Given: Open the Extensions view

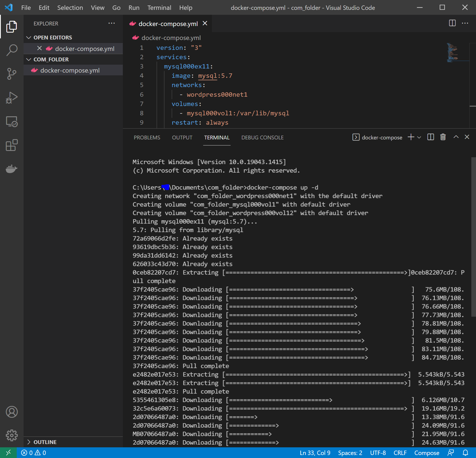Looking at the screenshot, I should pyautogui.click(x=12, y=145).
